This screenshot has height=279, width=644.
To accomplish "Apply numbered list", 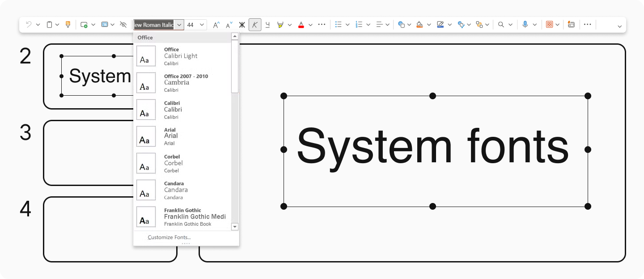I will 359,25.
